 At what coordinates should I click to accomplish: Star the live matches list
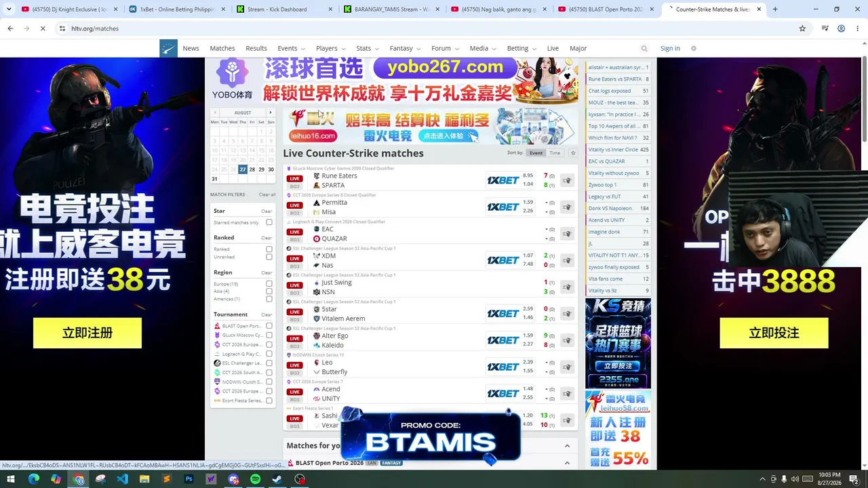(573, 153)
